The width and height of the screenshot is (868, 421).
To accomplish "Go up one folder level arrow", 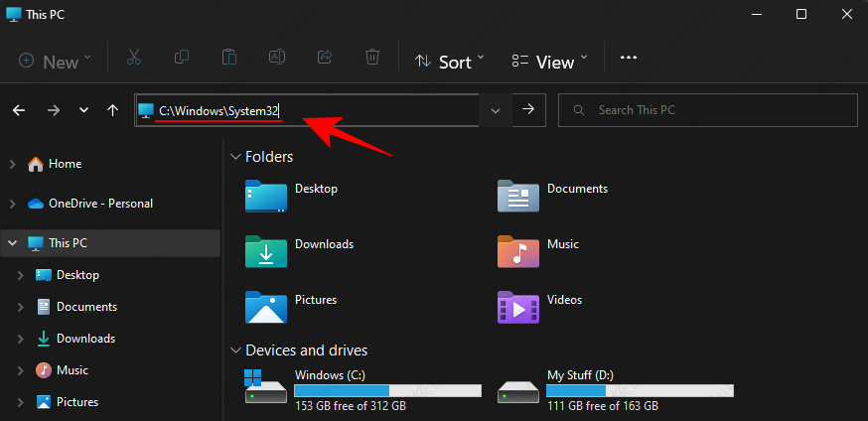I will click(112, 110).
